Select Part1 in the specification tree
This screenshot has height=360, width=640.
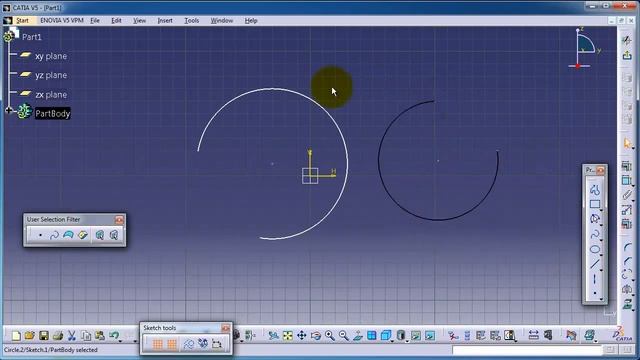point(31,37)
